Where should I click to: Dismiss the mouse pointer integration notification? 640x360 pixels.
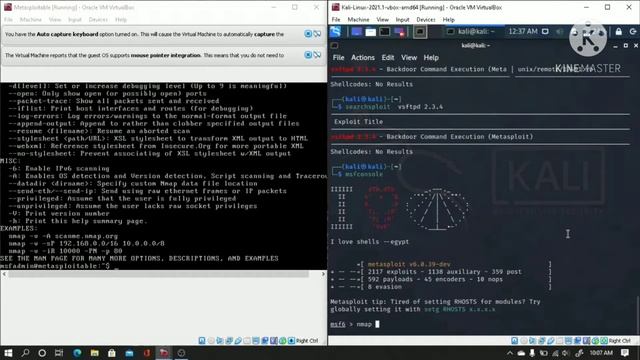(308, 55)
